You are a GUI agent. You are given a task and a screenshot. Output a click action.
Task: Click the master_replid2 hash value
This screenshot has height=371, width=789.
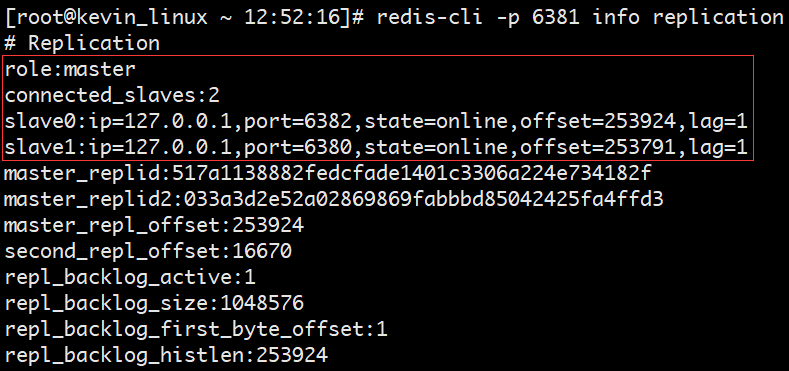pos(424,200)
